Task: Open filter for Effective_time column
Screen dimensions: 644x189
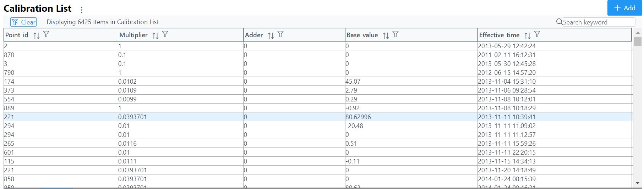Action: 537,34
